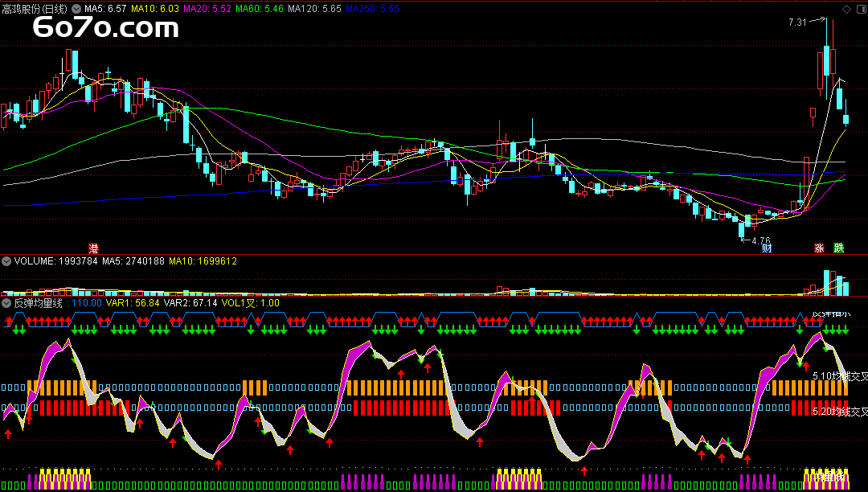Click the red 港 event marker
868x492 pixels.
tap(93, 248)
